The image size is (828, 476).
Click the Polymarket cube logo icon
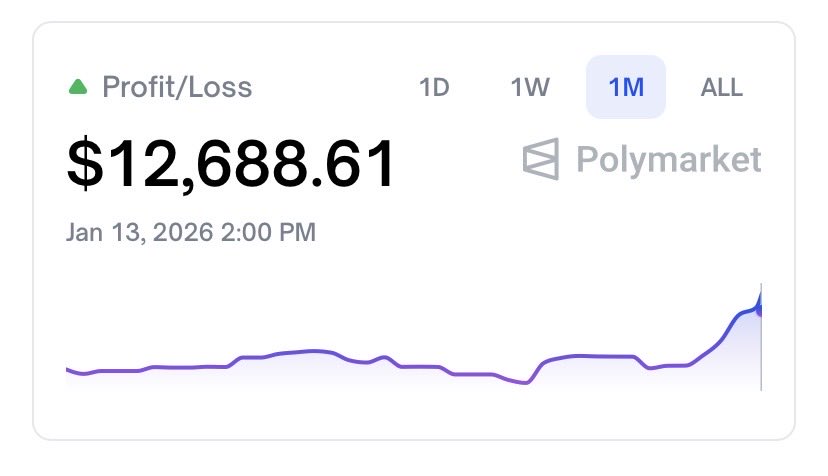pos(541,159)
